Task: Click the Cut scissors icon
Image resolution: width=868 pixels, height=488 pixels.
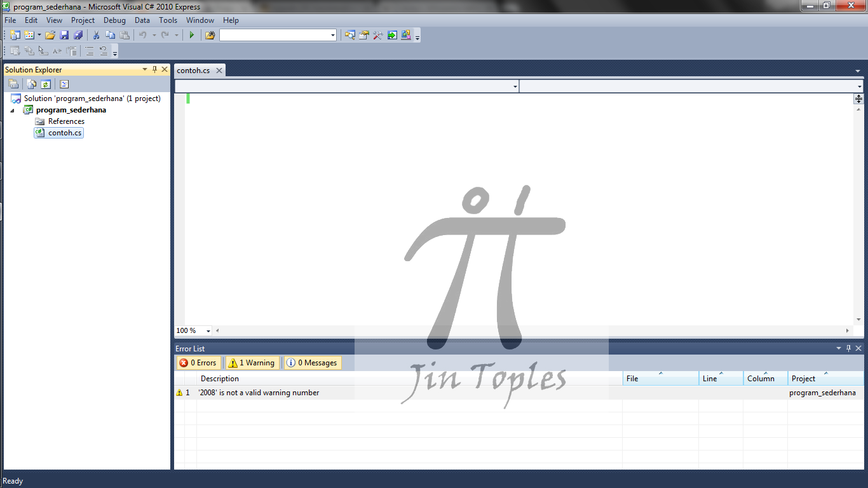Action: tap(96, 35)
